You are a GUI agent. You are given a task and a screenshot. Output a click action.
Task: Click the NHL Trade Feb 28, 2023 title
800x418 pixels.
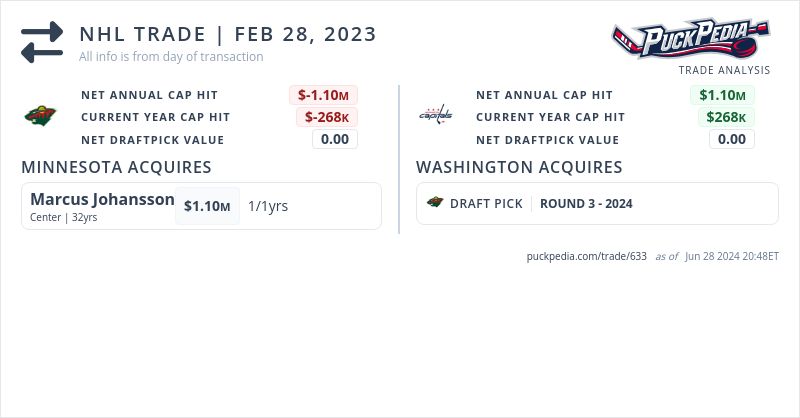pyautogui.click(x=228, y=34)
